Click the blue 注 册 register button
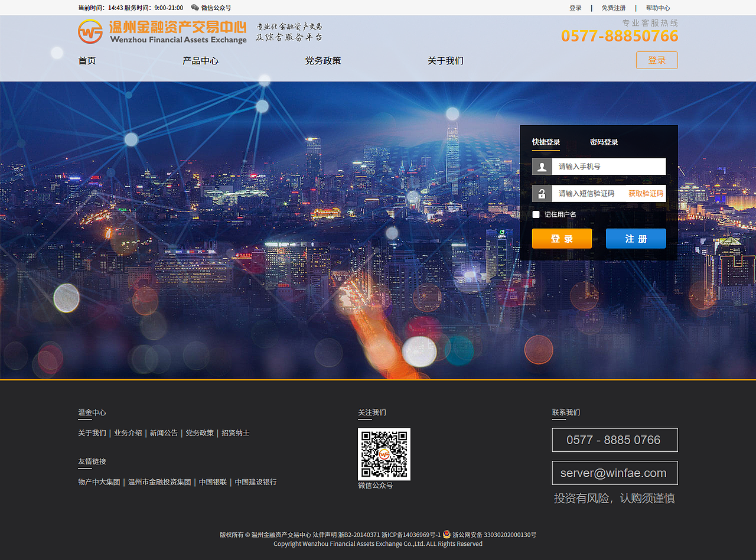This screenshot has height=560, width=756. click(636, 238)
